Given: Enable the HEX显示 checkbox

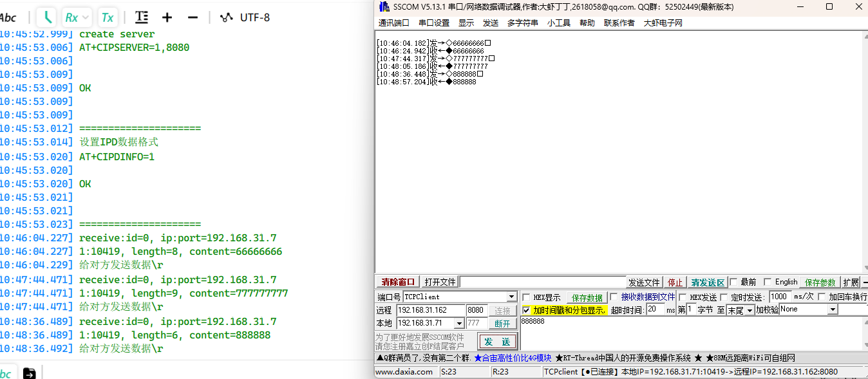Looking at the screenshot, I should [526, 298].
